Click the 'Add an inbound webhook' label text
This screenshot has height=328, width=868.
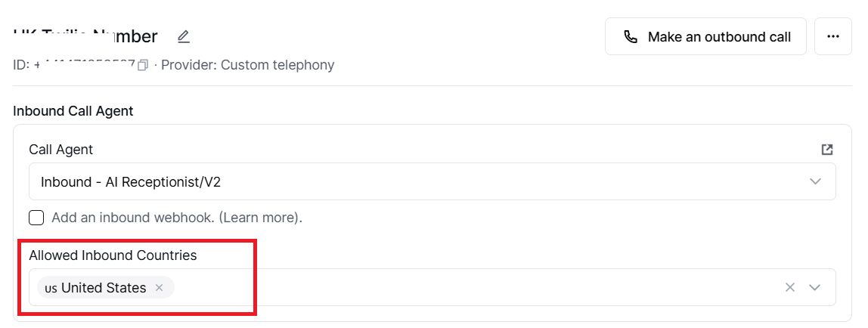(133, 218)
